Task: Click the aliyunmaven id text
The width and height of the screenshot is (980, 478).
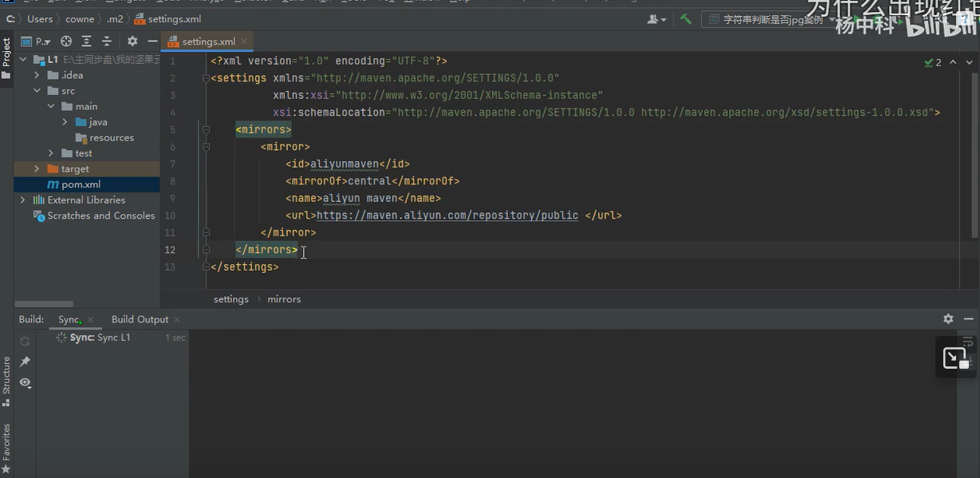Action: (344, 164)
